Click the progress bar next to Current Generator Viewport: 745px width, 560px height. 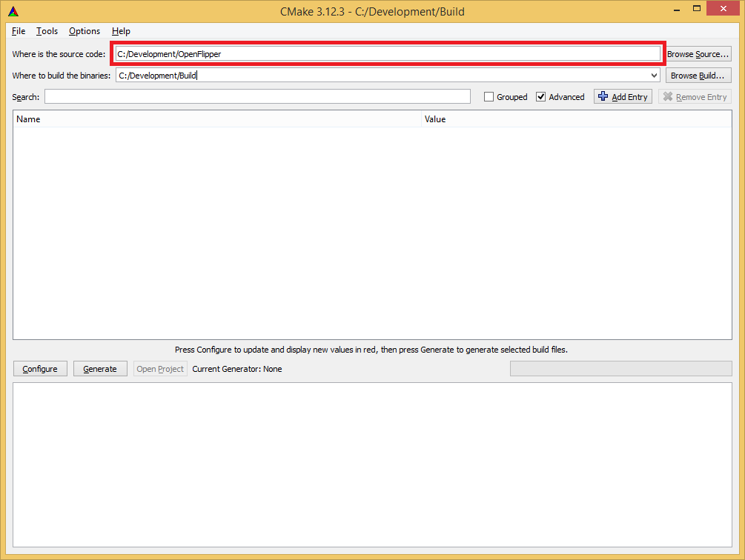(620, 368)
